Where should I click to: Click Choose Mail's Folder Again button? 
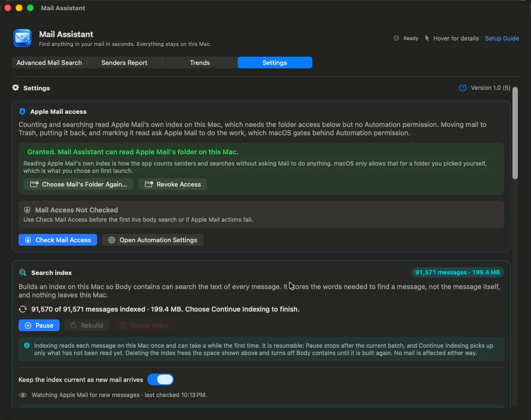click(78, 185)
